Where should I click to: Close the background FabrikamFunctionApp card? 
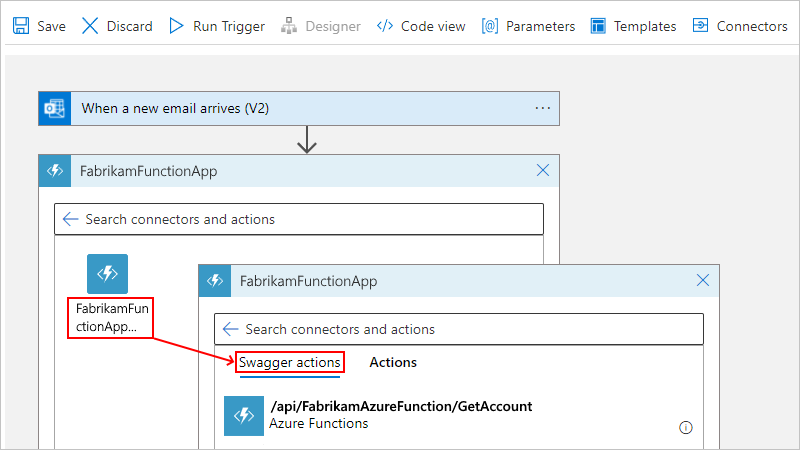point(543,171)
